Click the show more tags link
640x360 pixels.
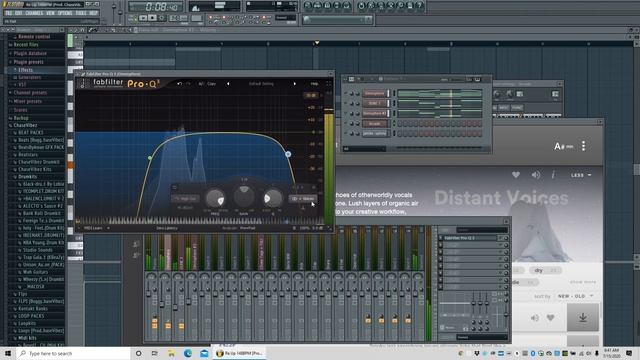point(583,282)
